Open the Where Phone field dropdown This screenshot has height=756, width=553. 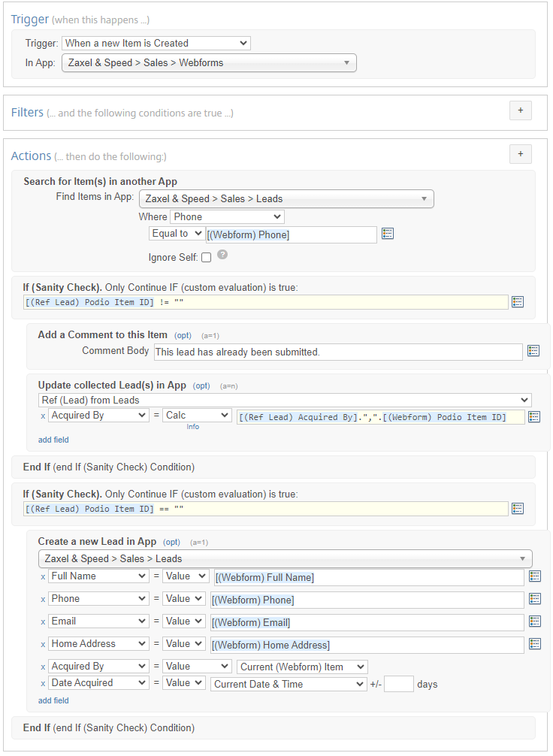coord(227,216)
